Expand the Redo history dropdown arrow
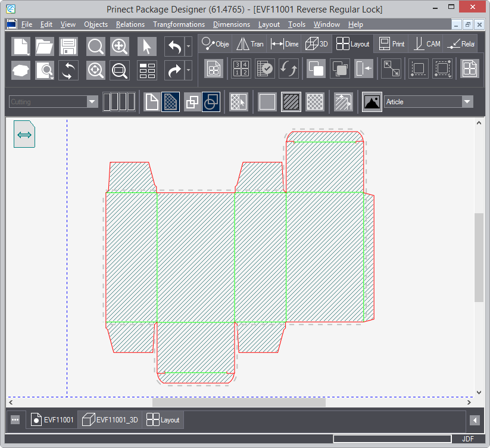Screen dimensions: 490x448 click(x=189, y=70)
